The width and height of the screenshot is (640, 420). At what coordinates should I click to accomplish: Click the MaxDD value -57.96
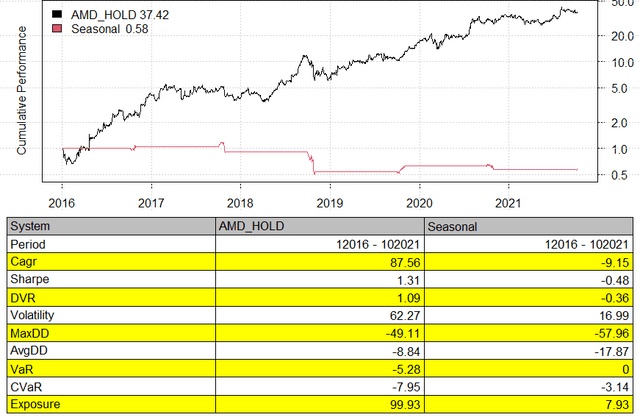click(x=612, y=334)
